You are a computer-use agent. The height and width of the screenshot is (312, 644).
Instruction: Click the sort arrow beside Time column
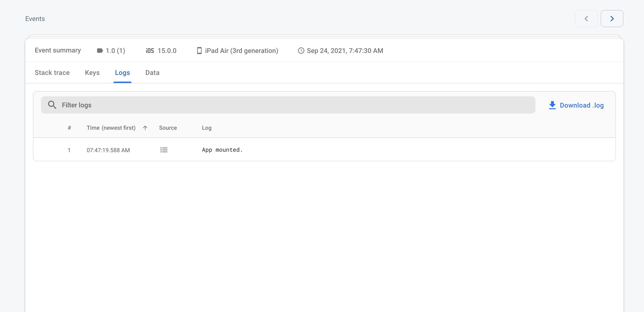click(145, 128)
